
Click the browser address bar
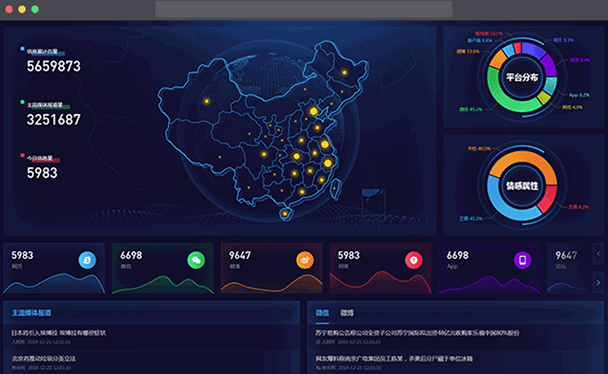[304, 9]
